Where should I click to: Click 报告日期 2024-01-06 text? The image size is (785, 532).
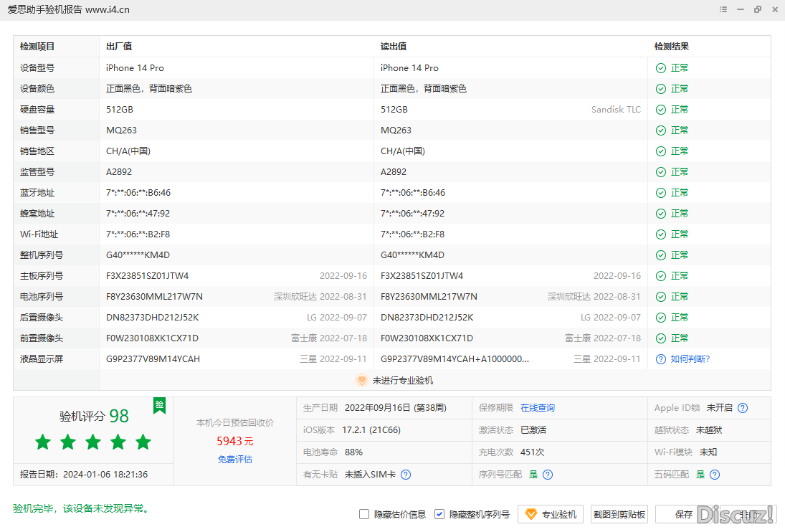(x=84, y=475)
